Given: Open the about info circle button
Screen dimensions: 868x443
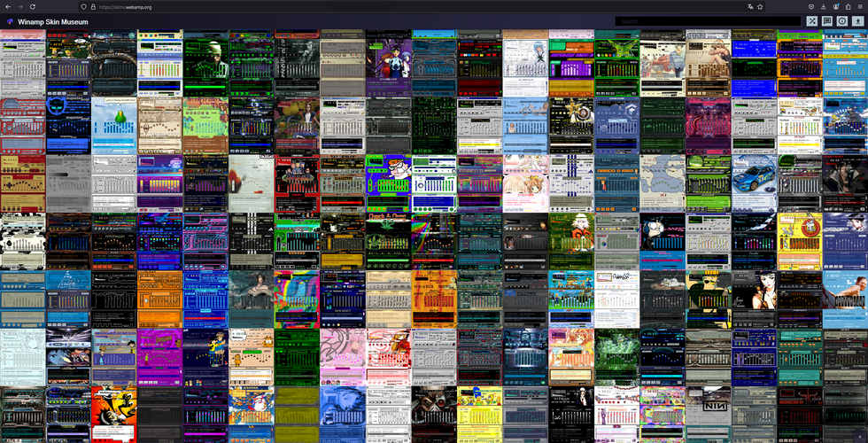Looking at the screenshot, I should click(x=842, y=21).
